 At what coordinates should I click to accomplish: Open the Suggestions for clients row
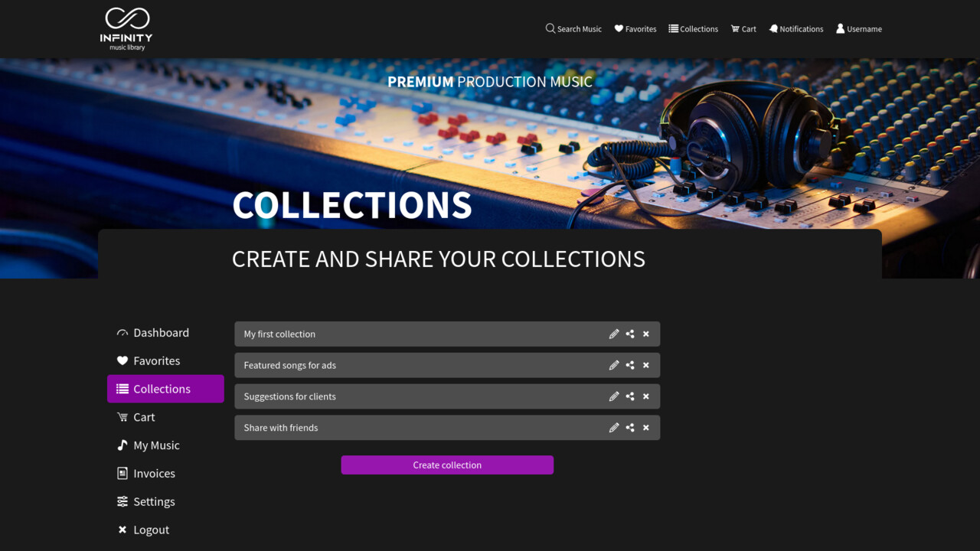coord(447,396)
